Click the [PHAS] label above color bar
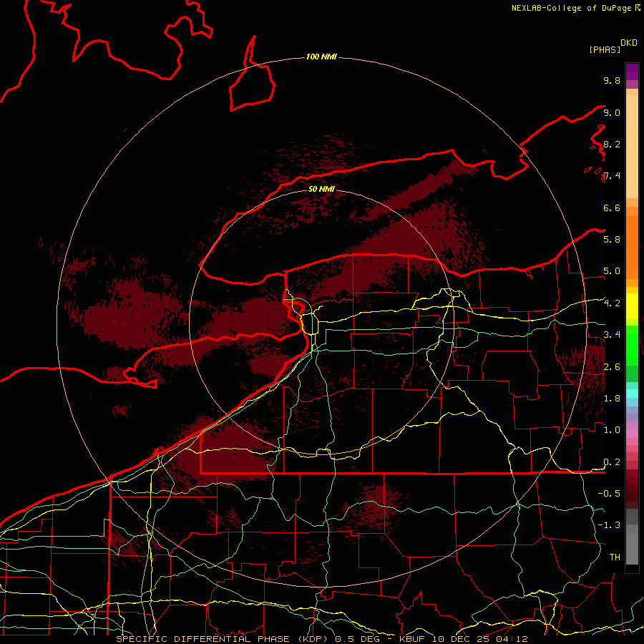The width and height of the screenshot is (644, 644). (605, 49)
